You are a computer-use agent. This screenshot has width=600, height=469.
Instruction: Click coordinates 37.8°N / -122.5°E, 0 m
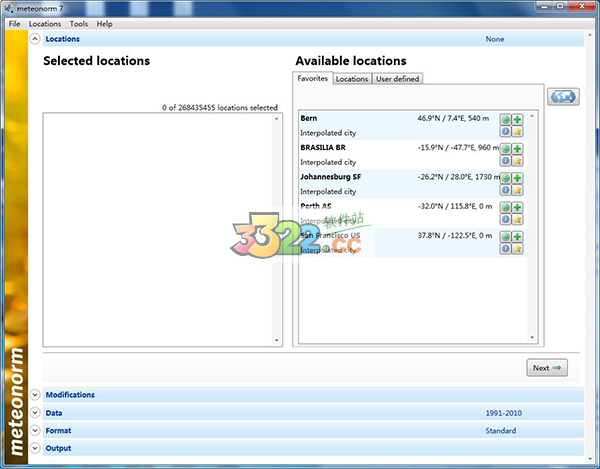tap(455, 236)
